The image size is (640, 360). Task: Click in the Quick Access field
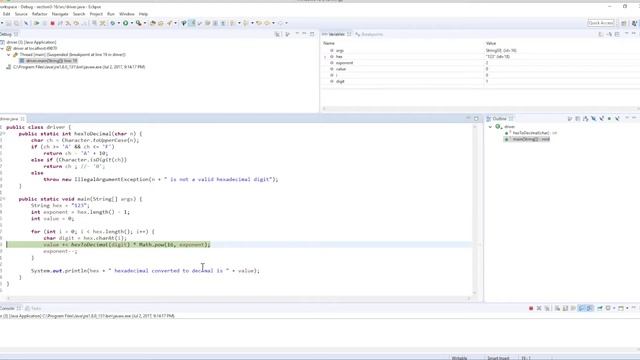coord(601,23)
